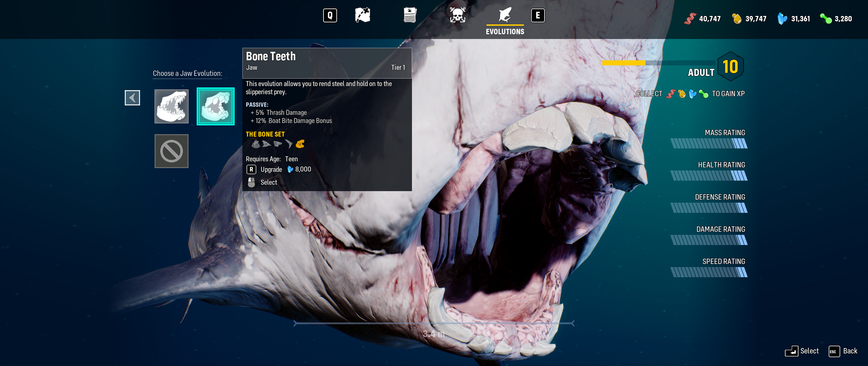Click the green mutagen resource icon in header
Image resolution: width=868 pixels, height=366 pixels.
tap(826, 19)
